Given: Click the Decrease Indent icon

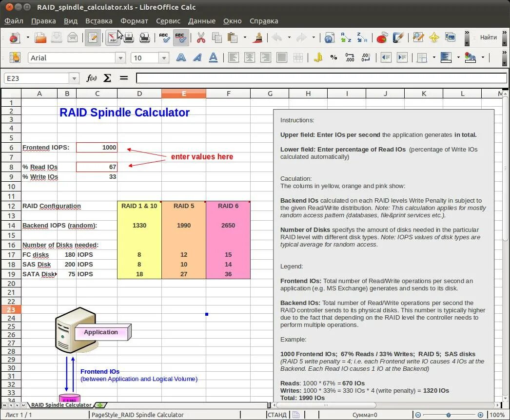Looking at the screenshot, I should point(386,58).
